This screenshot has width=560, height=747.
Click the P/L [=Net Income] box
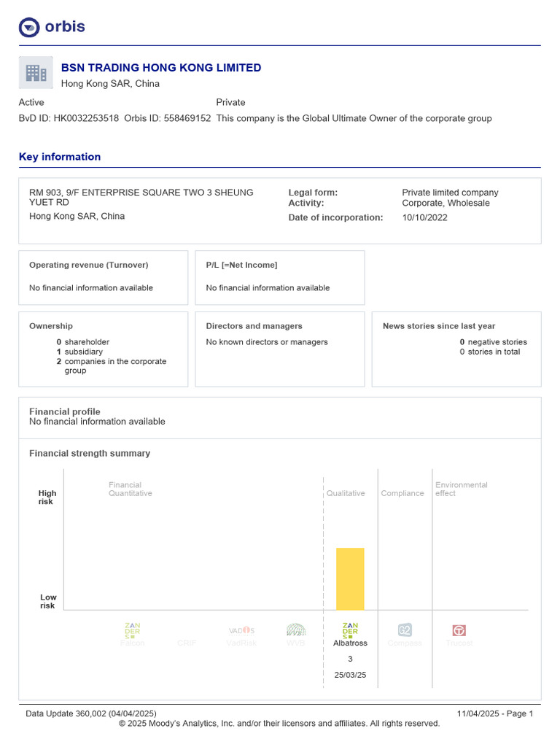(280, 278)
